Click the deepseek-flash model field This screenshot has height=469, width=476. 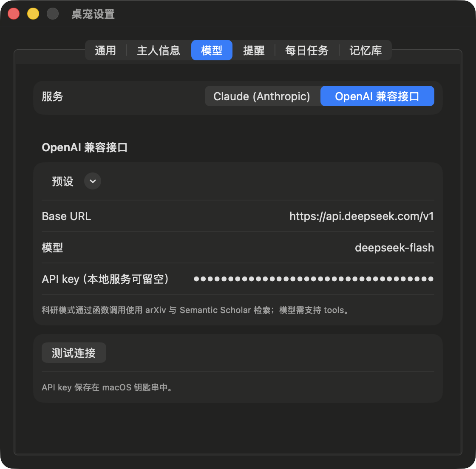coord(394,248)
